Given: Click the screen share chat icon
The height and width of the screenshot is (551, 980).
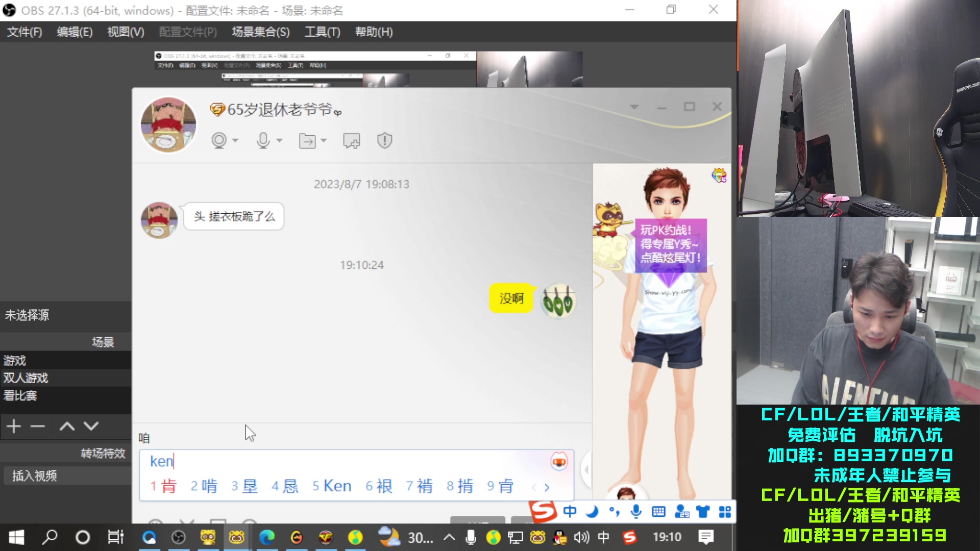Looking at the screenshot, I should 351,140.
